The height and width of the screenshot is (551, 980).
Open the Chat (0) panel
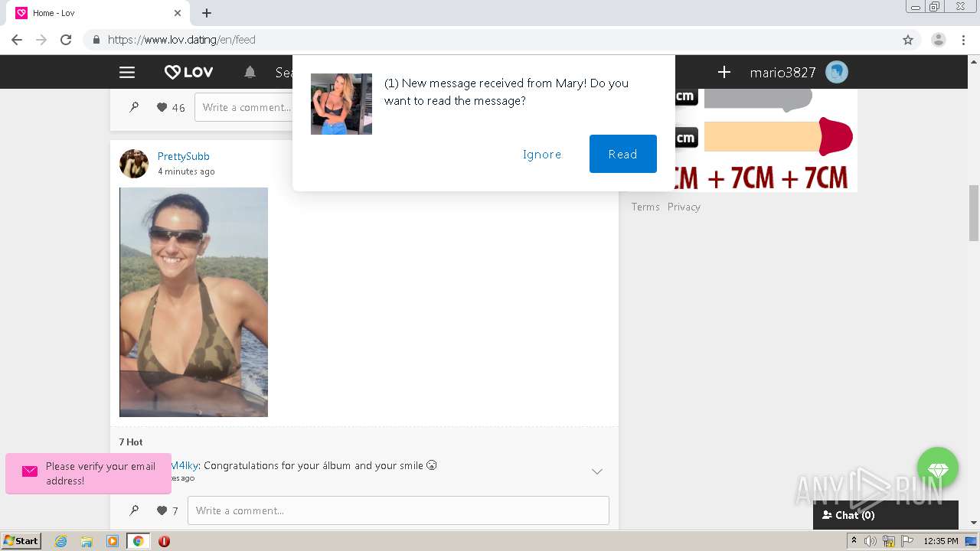coord(886,515)
